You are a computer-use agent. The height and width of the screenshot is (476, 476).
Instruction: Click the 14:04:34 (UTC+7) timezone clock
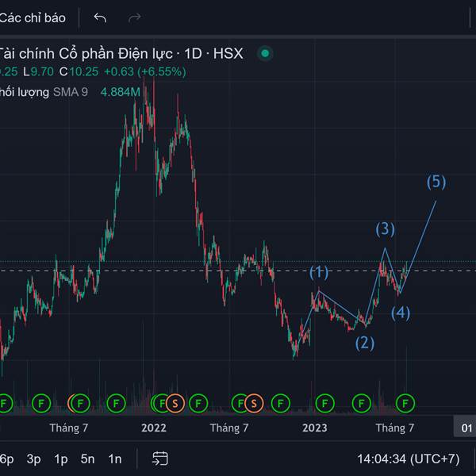pos(409,459)
